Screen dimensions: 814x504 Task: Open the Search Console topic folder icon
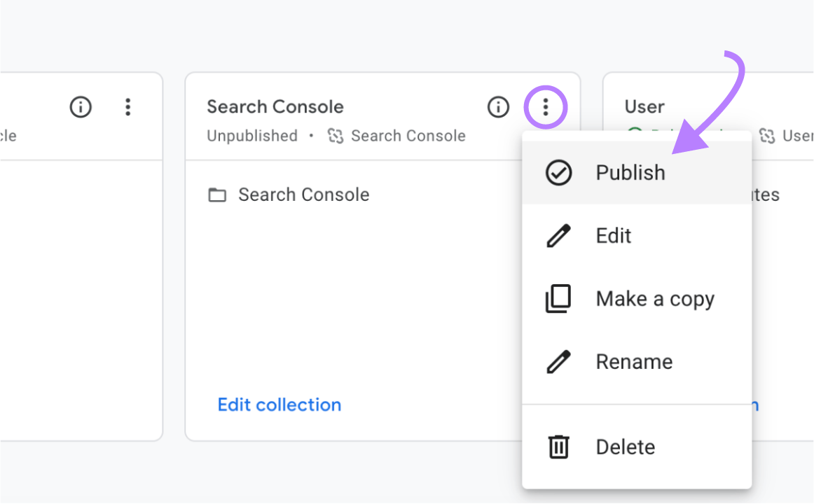tap(219, 195)
